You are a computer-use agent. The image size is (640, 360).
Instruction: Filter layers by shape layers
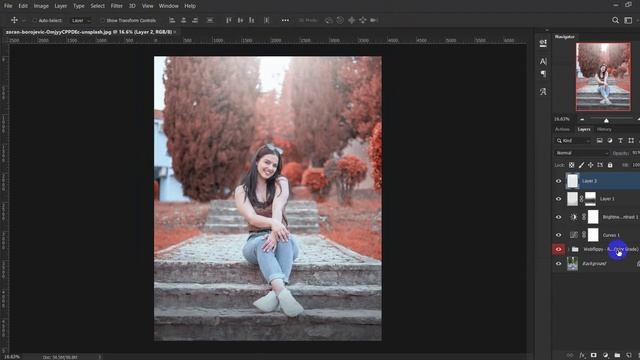(x=631, y=140)
